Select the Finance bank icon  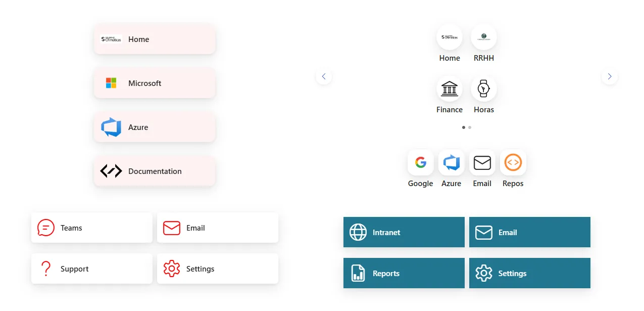coord(449,89)
